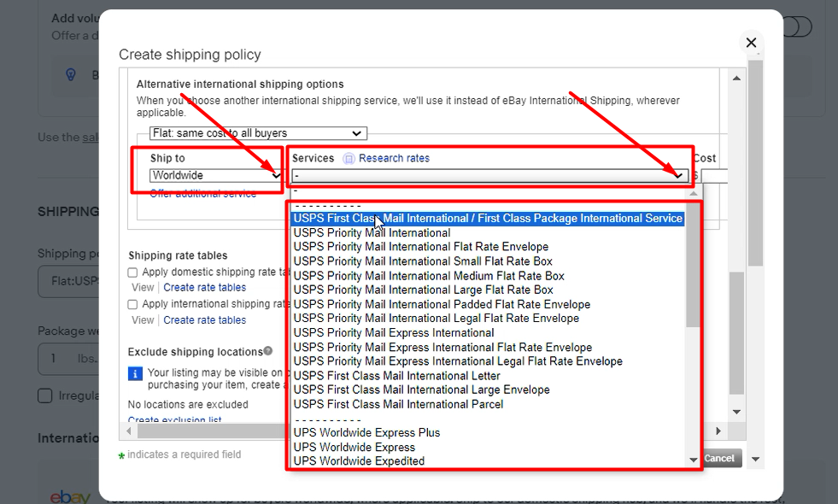
Task: Click View link under domestic shipping rate table
Action: 143,288
